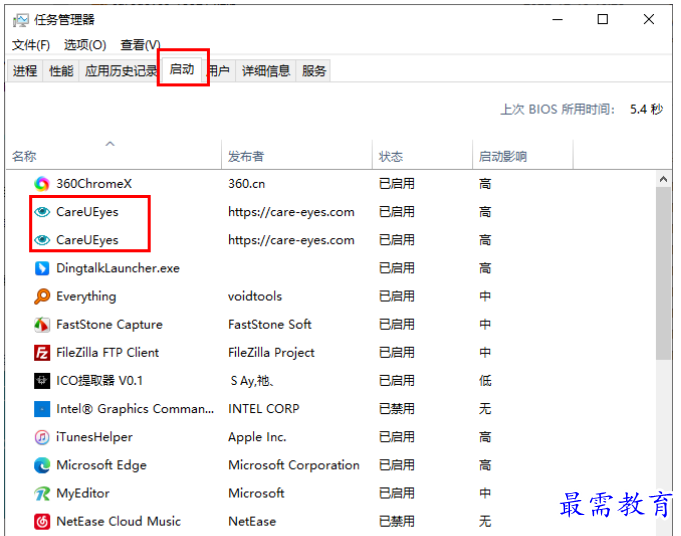
Task: Click the FileZilla FTP Client icon
Action: 42,353
